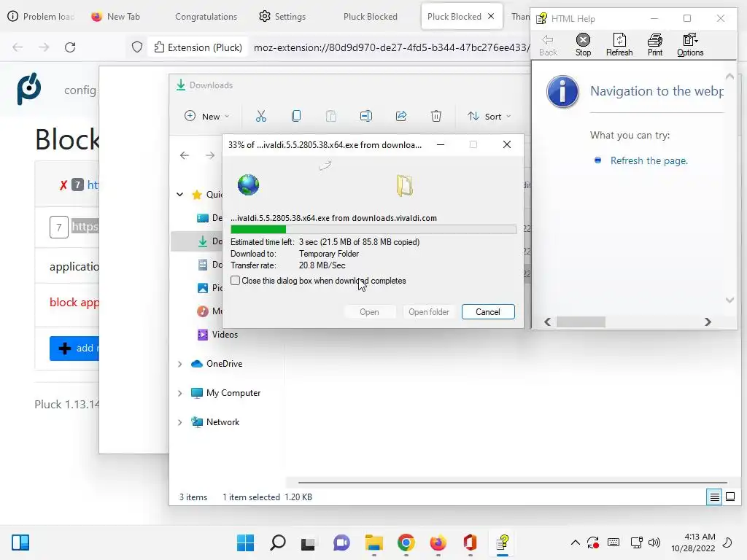The image size is (747, 560).
Task: Select Videos in Explorer sidebar
Action: point(225,335)
